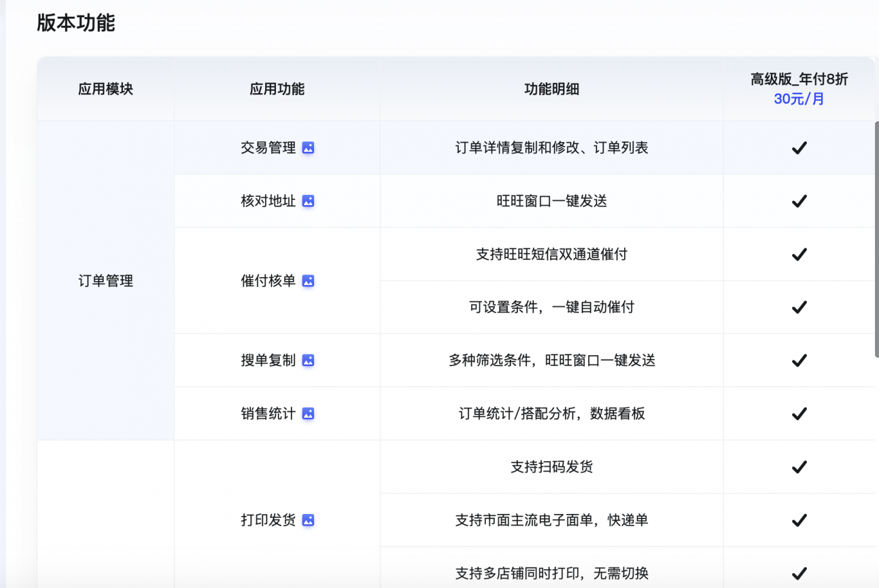The image size is (879, 588).
Task: Click the 搜单复制 feature label
Action: click(x=268, y=360)
